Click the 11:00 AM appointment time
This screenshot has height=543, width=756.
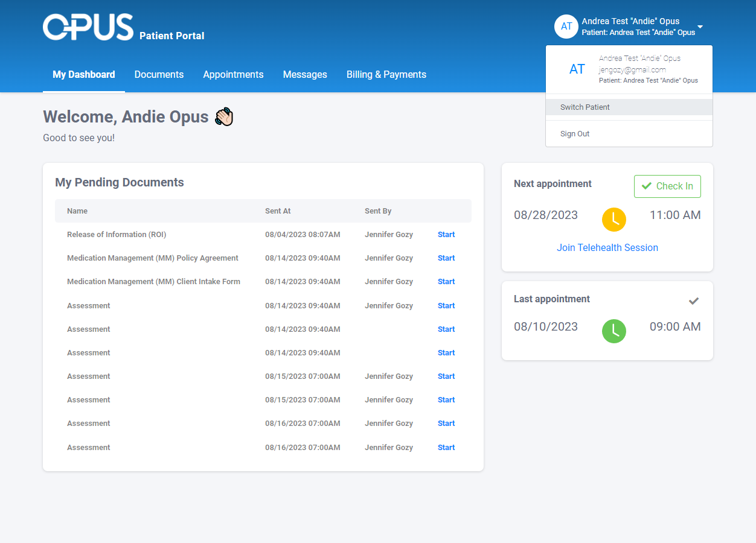coord(675,215)
